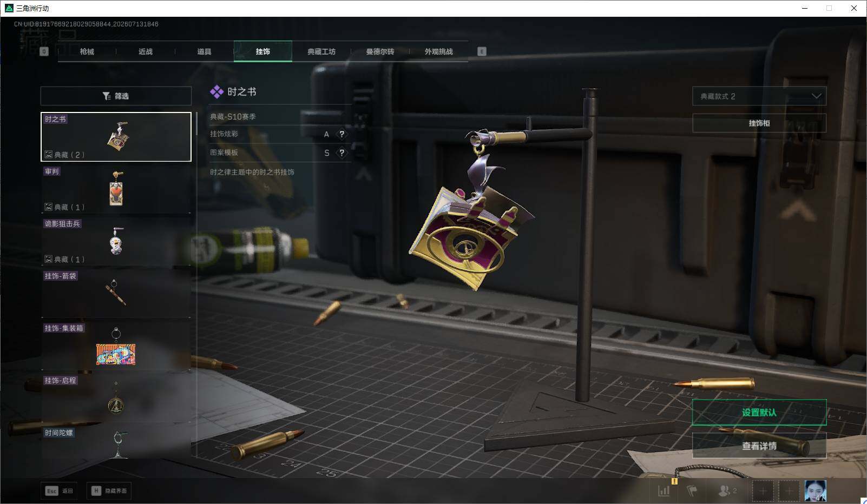Screen dimensions: 867x504
Task: Click the Esc 返回 back button
Action: click(x=58, y=490)
